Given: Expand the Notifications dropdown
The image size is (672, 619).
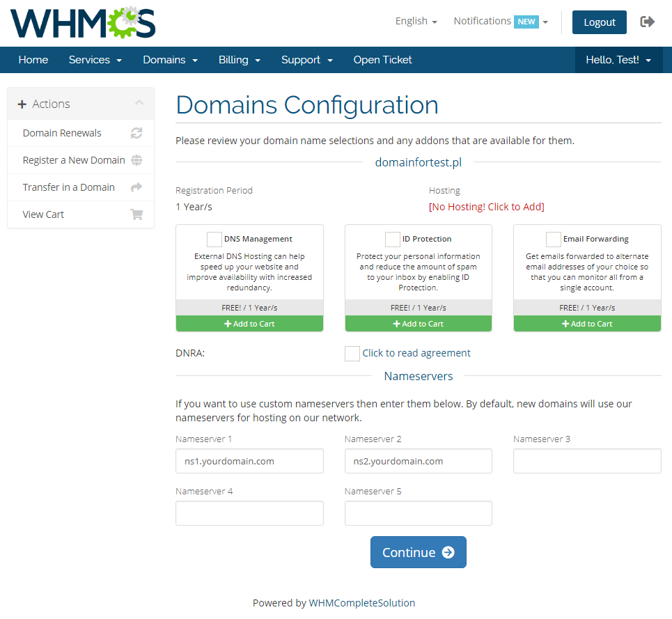Looking at the screenshot, I should point(501,21).
